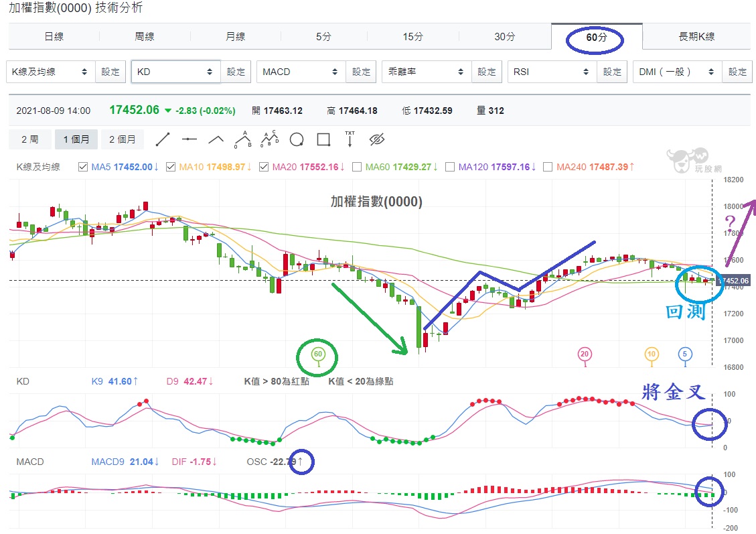Uncheck the MA5 moving average checkbox
Screen dimensions: 756x534
pos(83,167)
